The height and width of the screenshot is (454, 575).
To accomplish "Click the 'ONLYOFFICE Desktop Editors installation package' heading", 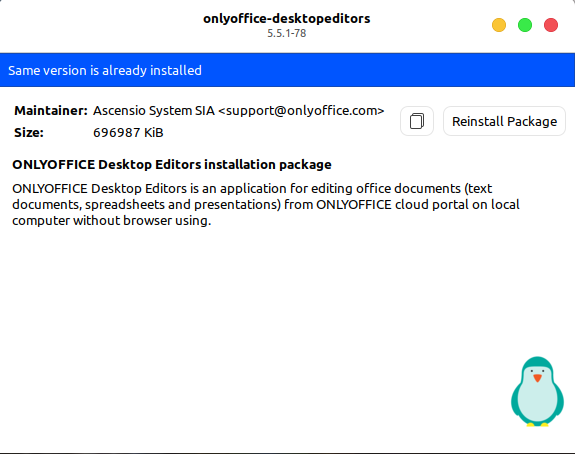I will [x=172, y=165].
